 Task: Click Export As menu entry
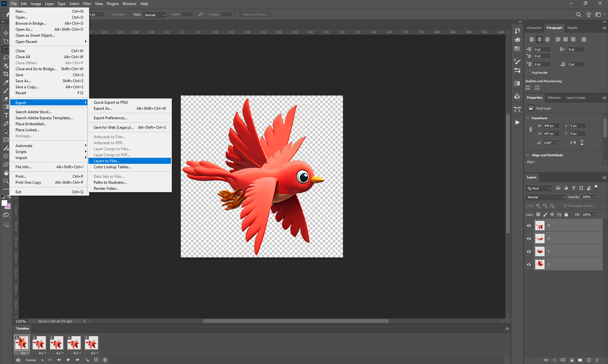pyautogui.click(x=103, y=108)
